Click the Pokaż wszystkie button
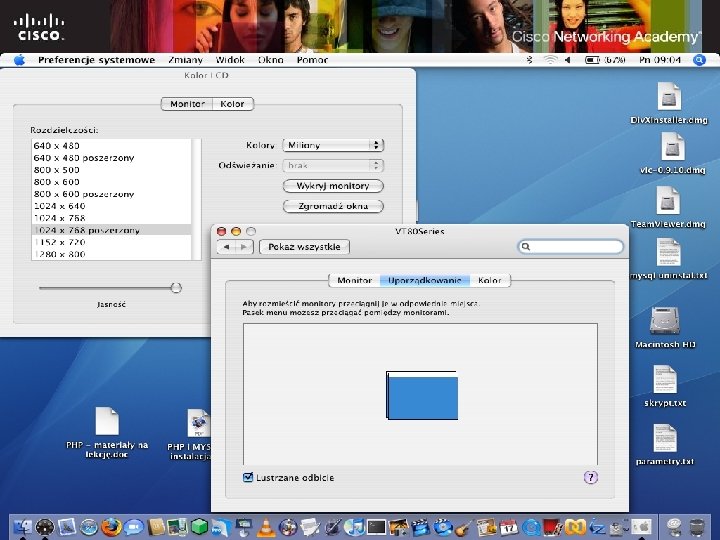This screenshot has width=720, height=540. (305, 247)
